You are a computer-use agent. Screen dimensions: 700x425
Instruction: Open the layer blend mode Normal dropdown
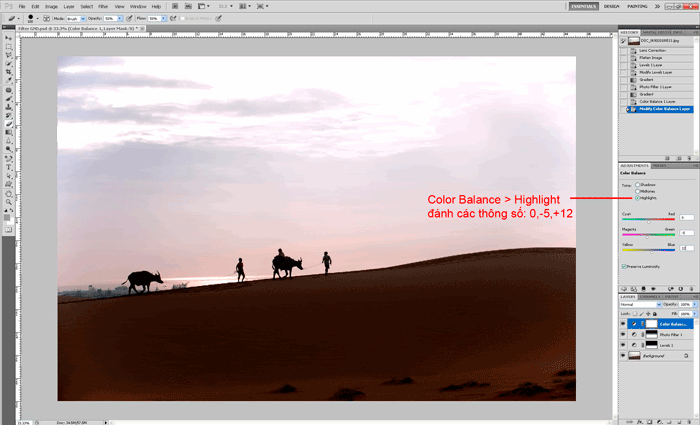click(638, 304)
